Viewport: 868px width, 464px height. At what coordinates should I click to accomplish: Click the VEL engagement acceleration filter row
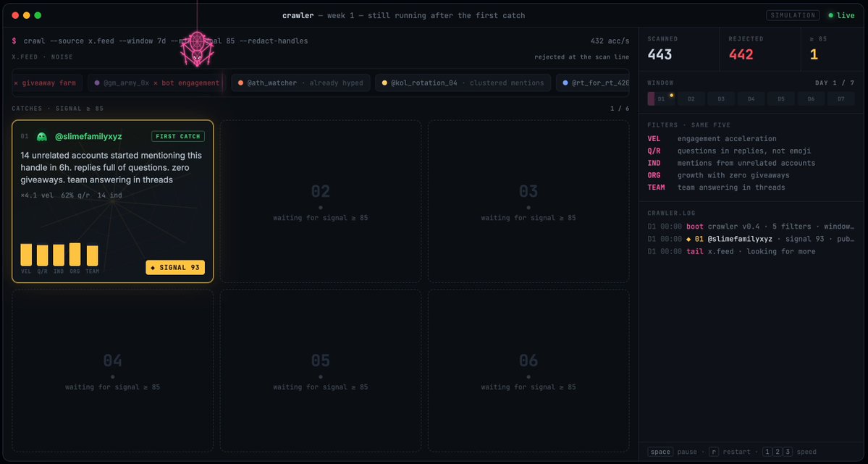click(751, 138)
